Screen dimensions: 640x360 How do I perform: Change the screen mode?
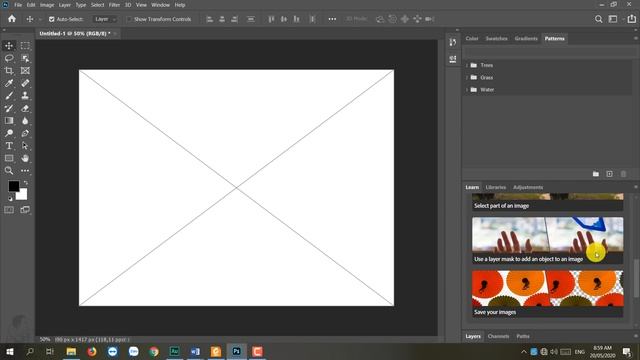point(25,210)
